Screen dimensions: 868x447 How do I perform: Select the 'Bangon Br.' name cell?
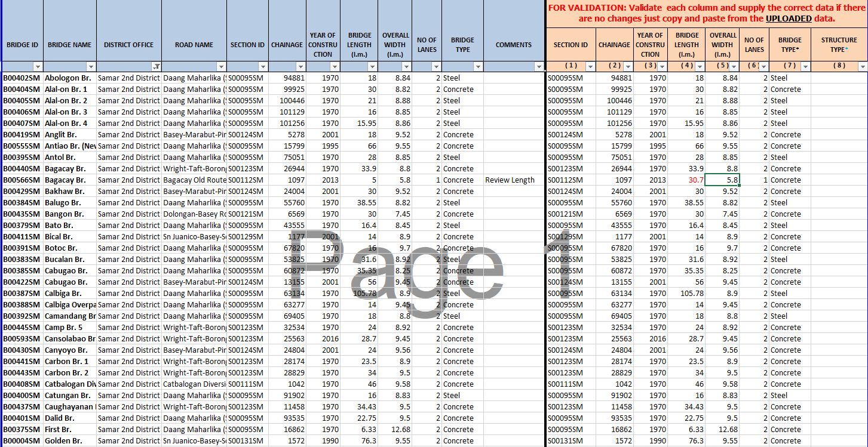pos(70,214)
